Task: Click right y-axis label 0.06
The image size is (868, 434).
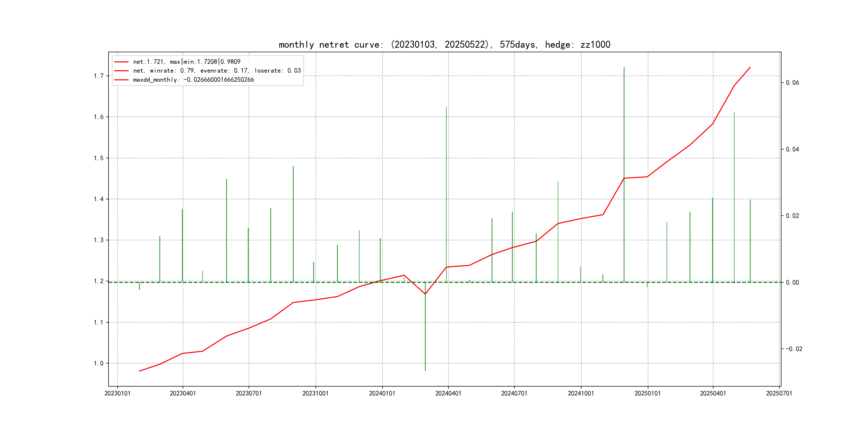Action: coord(792,83)
